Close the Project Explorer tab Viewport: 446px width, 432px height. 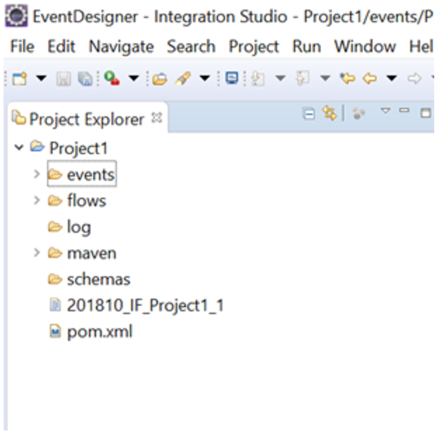(157, 118)
